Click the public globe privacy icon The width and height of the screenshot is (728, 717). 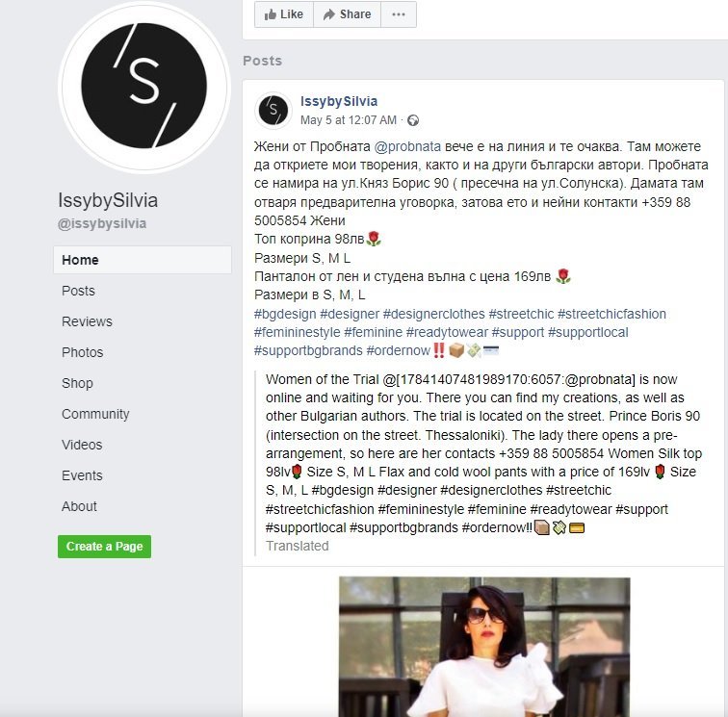[413, 120]
